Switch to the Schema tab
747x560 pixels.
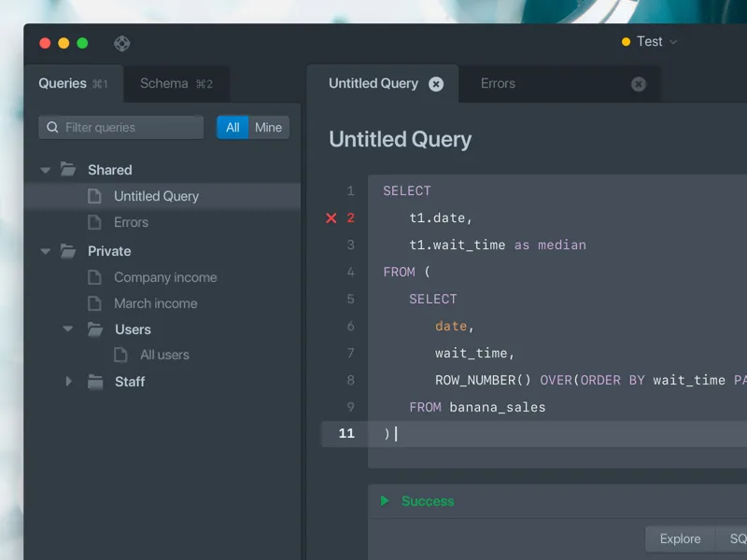176,84
